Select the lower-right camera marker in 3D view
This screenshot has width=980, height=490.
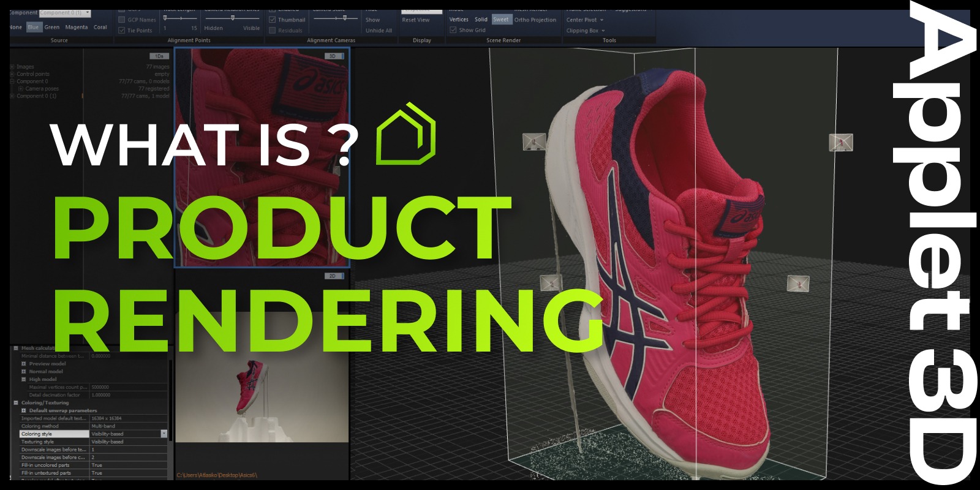coord(797,284)
